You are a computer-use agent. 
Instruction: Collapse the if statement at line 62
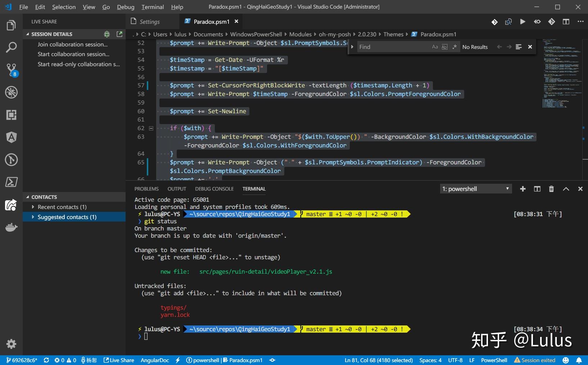(x=151, y=128)
